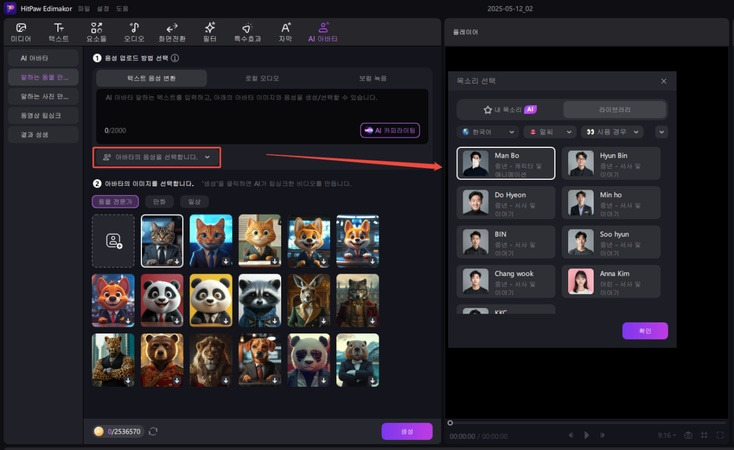Open the 설정 (Settings) menu

(103, 8)
